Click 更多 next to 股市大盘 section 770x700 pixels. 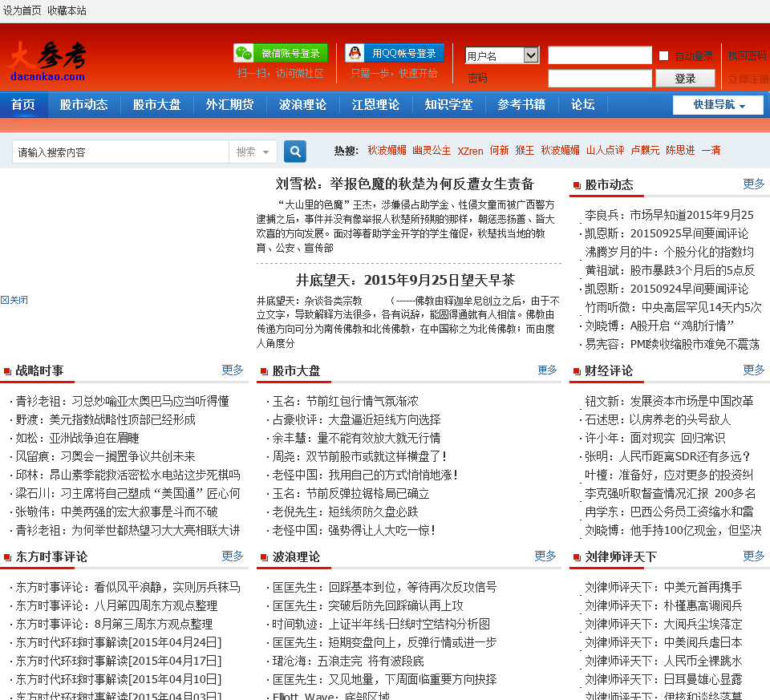pos(547,370)
